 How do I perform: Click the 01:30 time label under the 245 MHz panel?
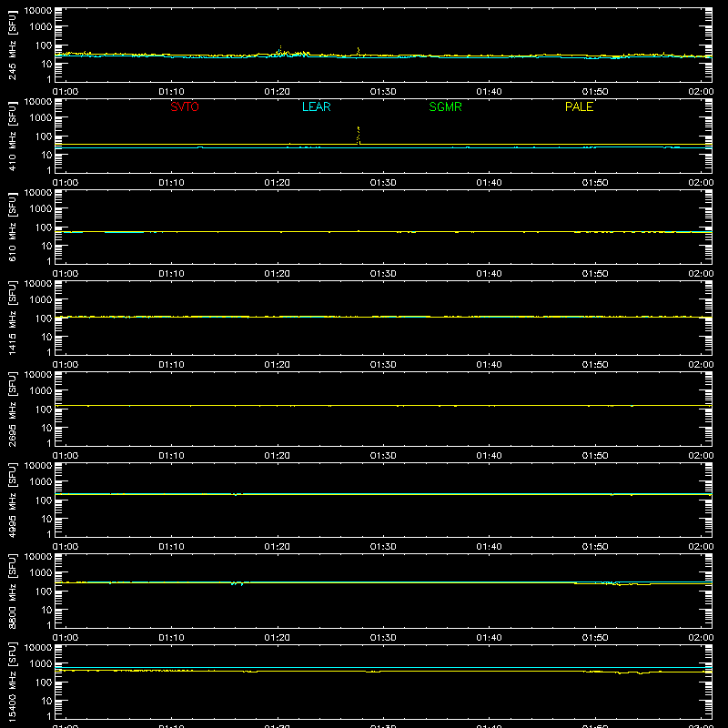click(383, 92)
